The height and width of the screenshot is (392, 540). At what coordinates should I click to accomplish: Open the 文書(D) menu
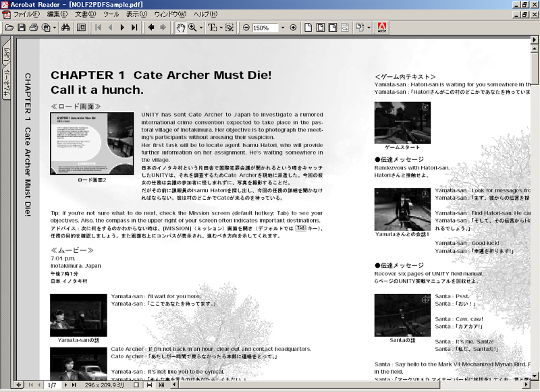(86, 14)
